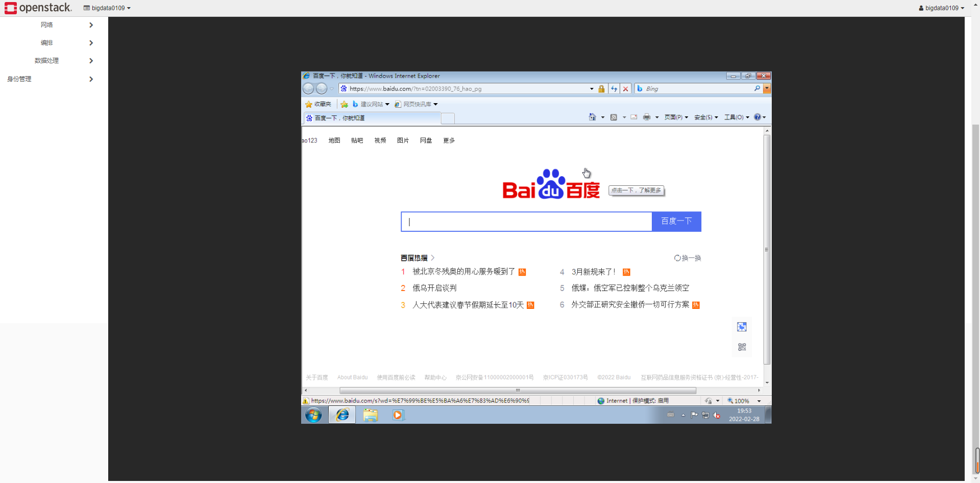Click the network tray icon
This screenshot has width=980, height=483.
click(705, 415)
